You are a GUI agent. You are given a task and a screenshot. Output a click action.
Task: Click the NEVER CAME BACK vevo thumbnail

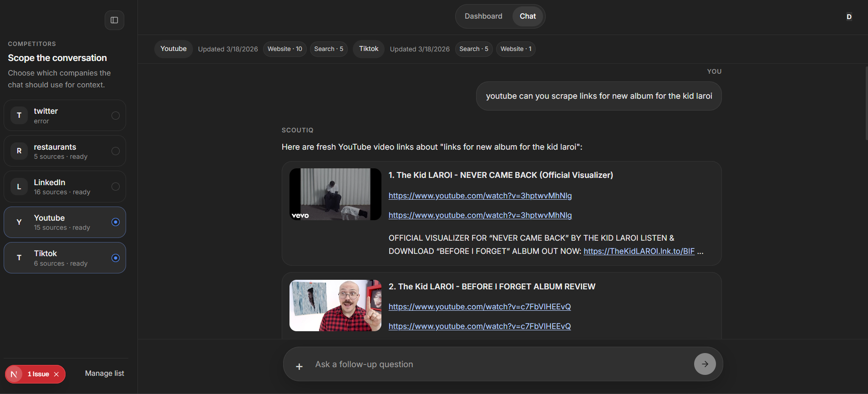[335, 194]
